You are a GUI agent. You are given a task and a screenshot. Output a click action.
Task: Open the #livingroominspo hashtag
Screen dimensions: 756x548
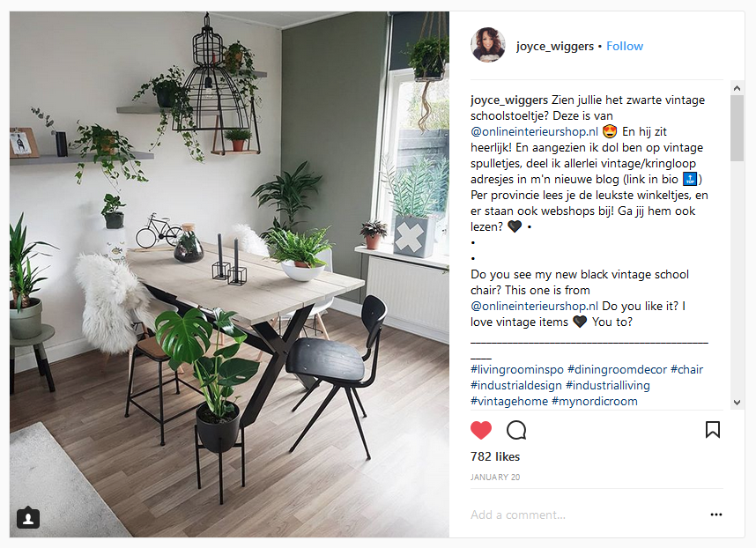point(517,370)
